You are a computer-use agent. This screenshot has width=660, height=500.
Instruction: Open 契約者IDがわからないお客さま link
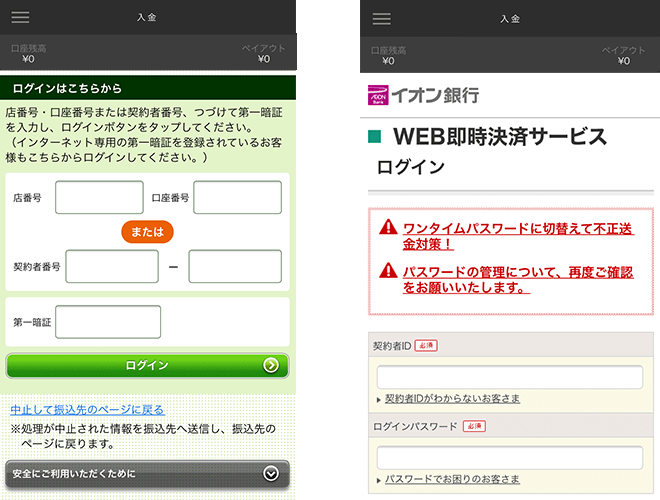pos(452,399)
